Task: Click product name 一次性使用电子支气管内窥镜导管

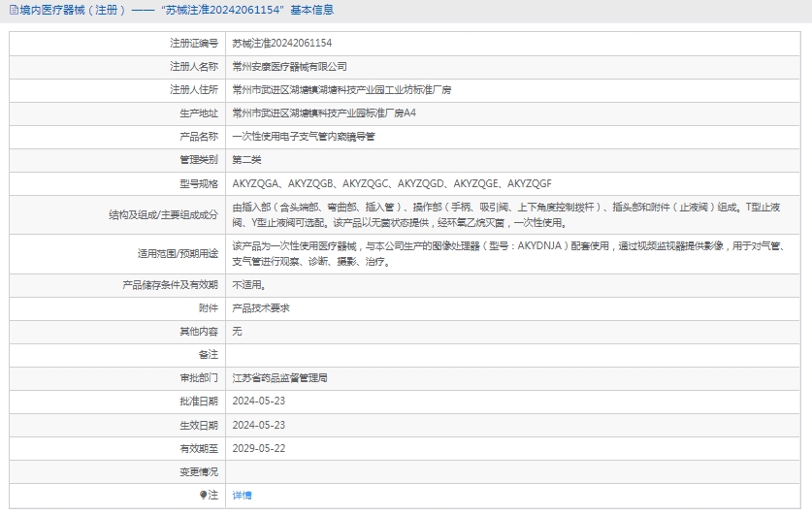Action: pyautogui.click(x=303, y=137)
